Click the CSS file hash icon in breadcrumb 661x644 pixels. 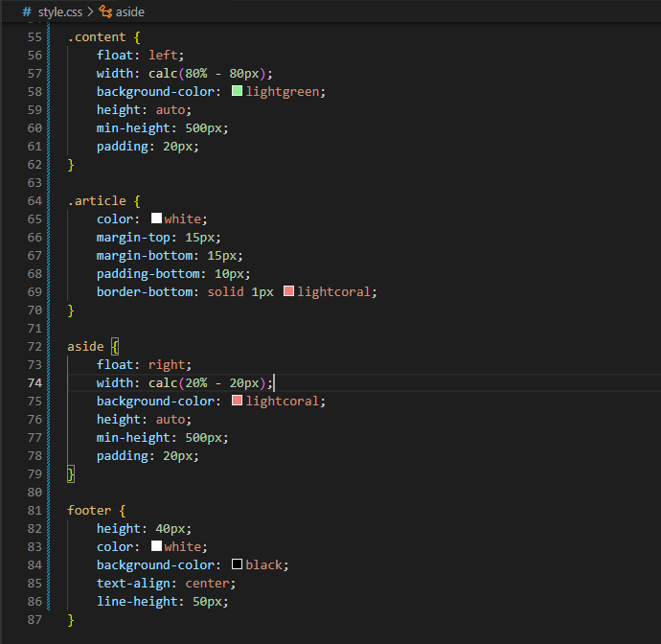pos(27,11)
